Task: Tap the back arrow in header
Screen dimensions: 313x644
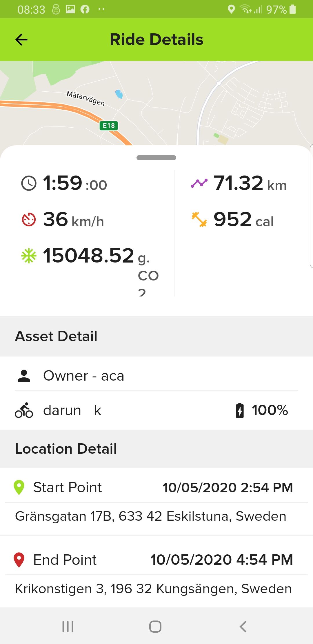Action: tap(21, 40)
